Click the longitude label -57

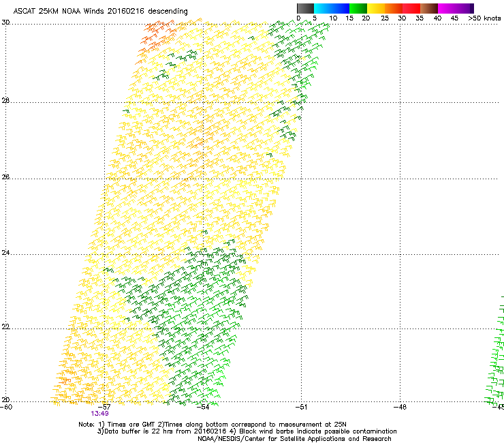pos(104,407)
